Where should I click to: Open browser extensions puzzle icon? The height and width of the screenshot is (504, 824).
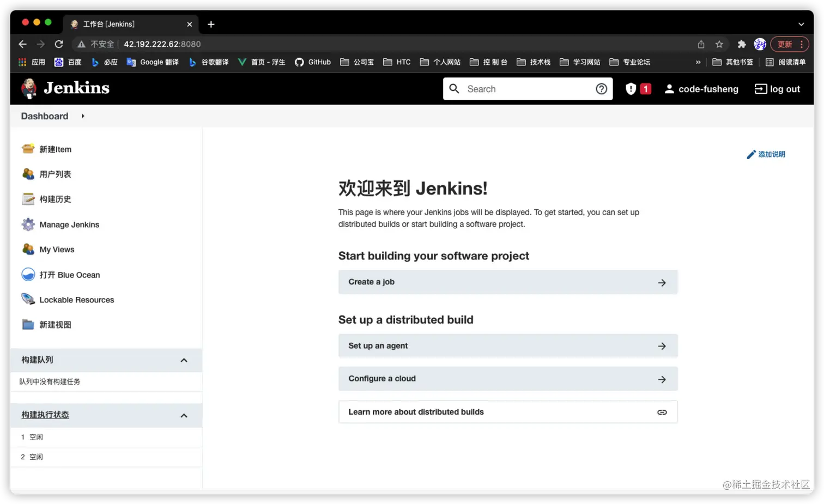point(741,44)
